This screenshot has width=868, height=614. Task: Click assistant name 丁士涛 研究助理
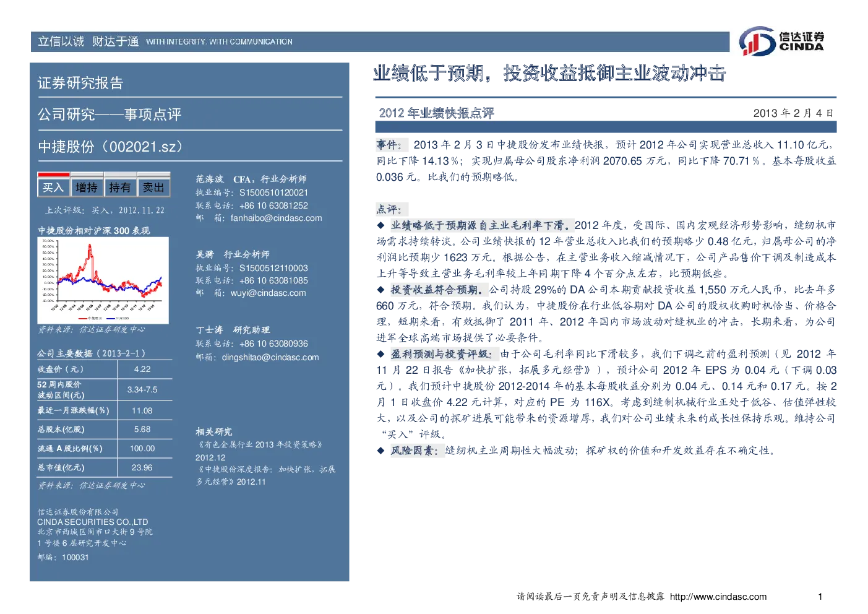click(233, 330)
